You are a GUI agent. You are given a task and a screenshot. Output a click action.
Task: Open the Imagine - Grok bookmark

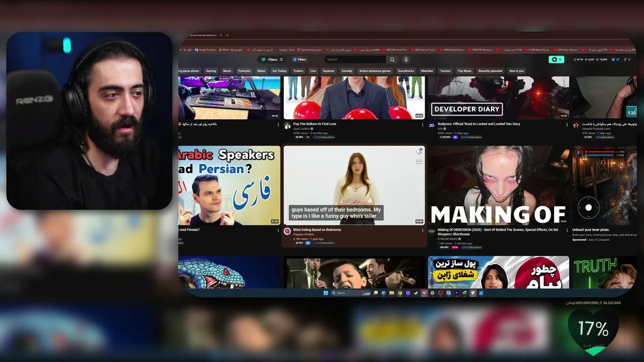tap(284, 50)
